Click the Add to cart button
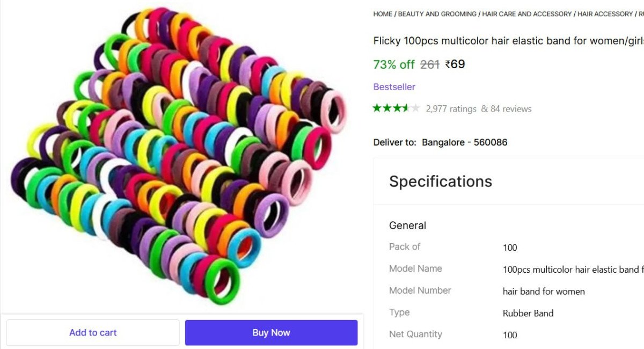 [93, 333]
